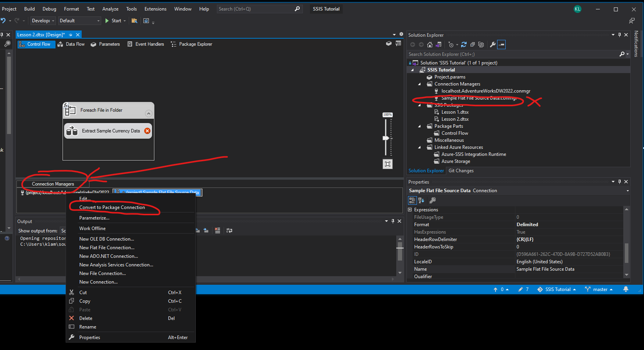Choose Parameterize... from context menu

coord(94,218)
